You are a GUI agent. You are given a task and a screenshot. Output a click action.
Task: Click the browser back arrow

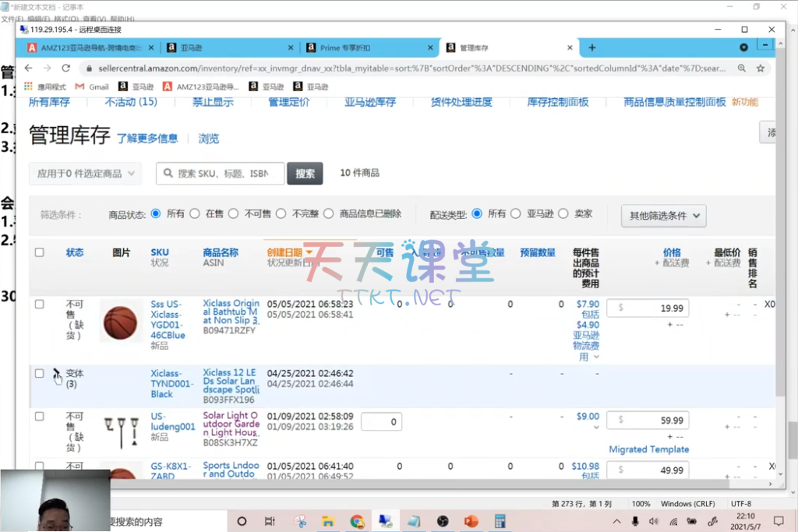[x=29, y=69]
